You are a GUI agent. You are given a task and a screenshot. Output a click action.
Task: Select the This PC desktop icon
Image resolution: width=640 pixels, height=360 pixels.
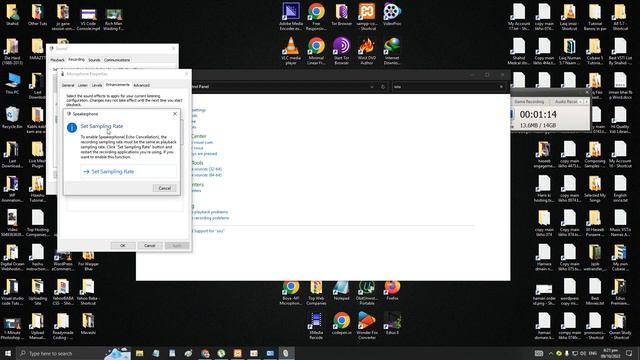pos(12,84)
